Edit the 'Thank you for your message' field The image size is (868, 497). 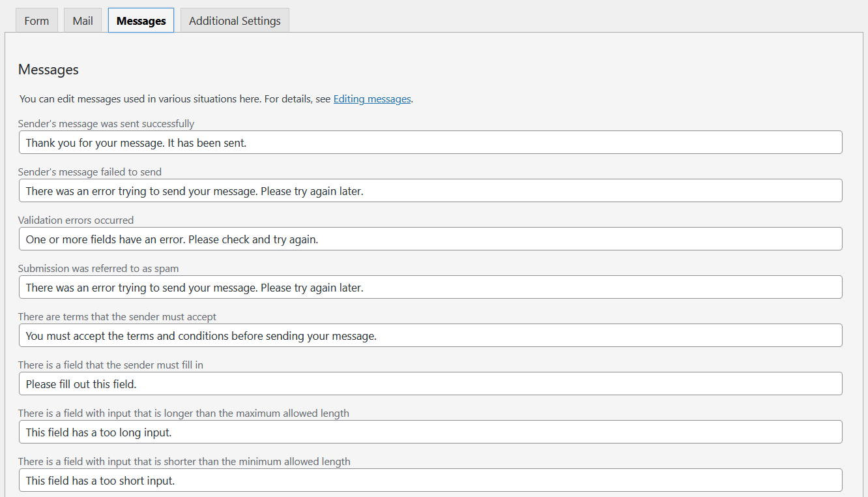[431, 142]
